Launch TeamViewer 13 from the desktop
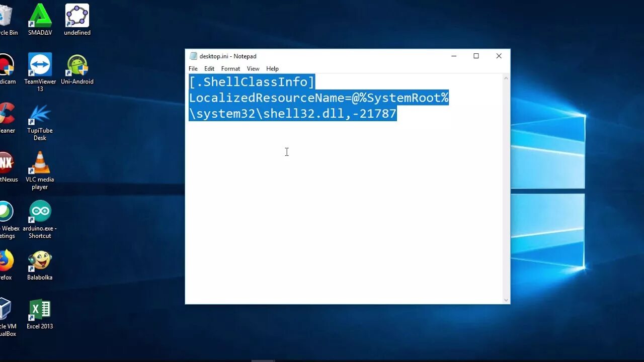Viewport: 644px width, 362px height. click(x=40, y=72)
